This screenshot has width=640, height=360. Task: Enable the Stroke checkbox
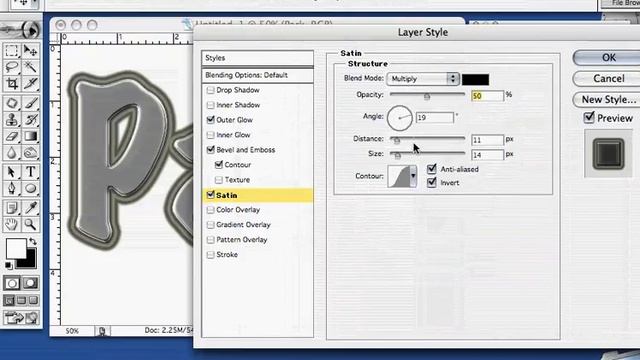tap(211, 255)
